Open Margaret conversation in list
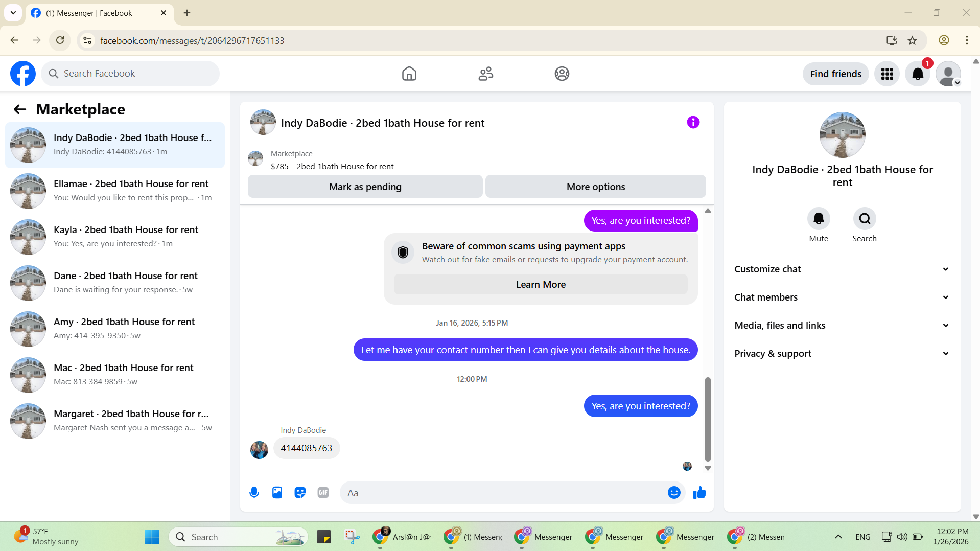The image size is (980, 551). [115, 421]
